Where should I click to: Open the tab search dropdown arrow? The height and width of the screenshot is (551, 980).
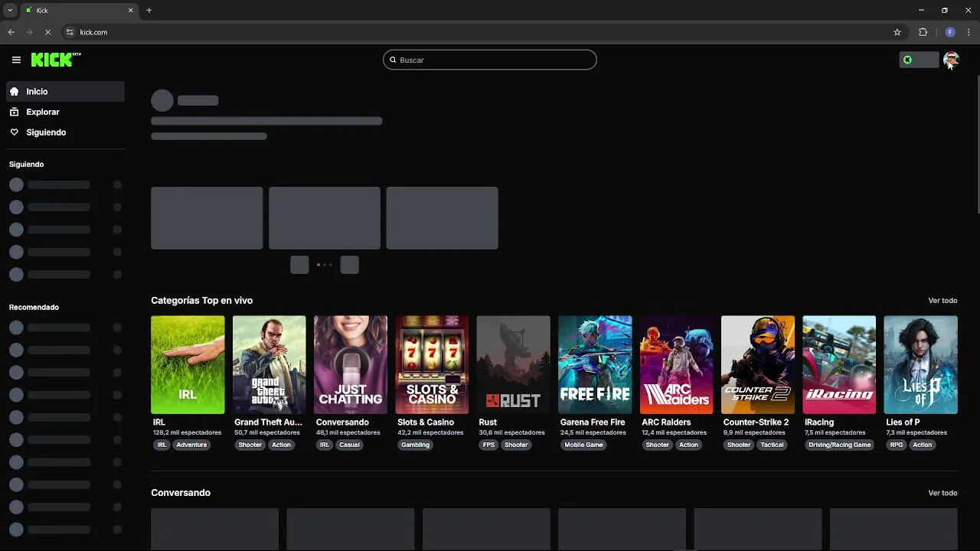pos(10,10)
